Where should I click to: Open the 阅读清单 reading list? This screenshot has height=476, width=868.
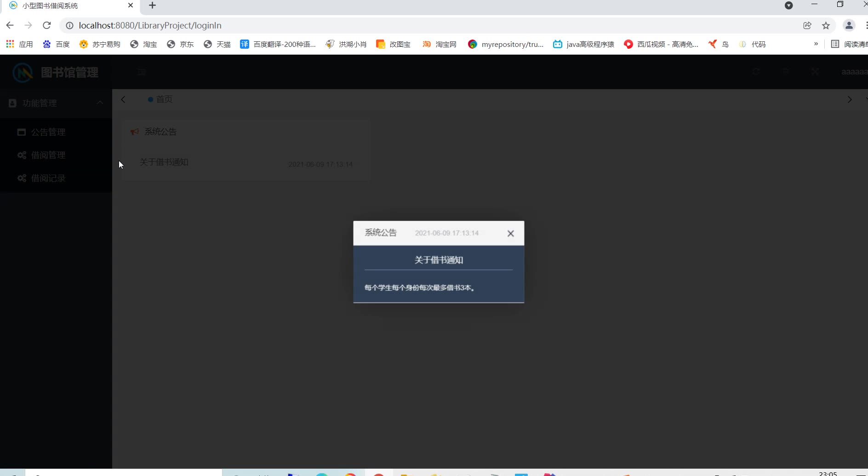[x=850, y=44]
